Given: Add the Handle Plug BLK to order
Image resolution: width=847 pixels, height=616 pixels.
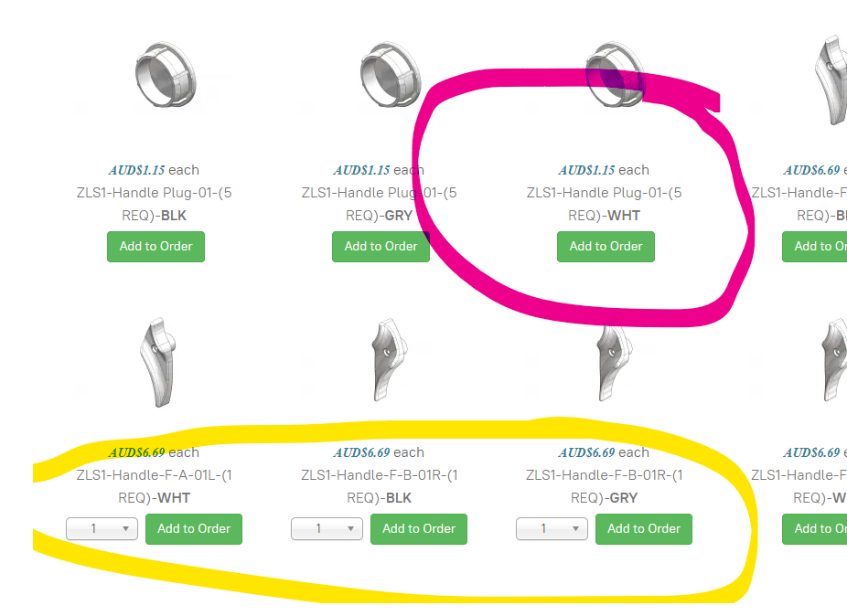Looking at the screenshot, I should point(155,247).
